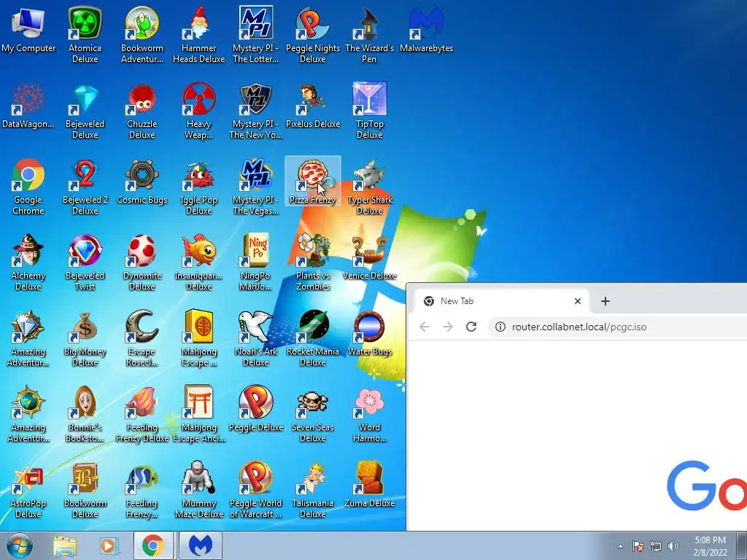
Task: Click the Malwarebytes desktop shortcut
Action: pyautogui.click(x=426, y=29)
